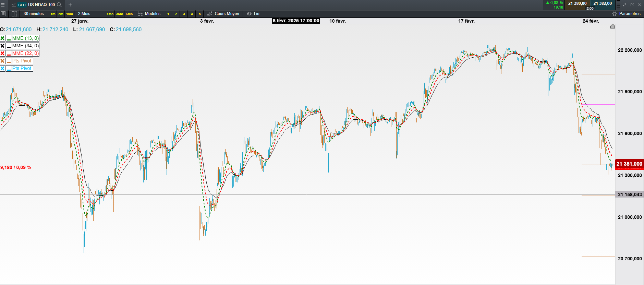Click the Paramètres gear icon

pos(615,14)
